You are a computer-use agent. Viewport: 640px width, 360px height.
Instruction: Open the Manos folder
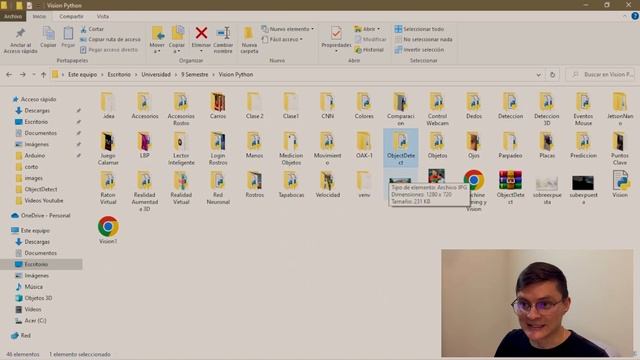[254, 145]
